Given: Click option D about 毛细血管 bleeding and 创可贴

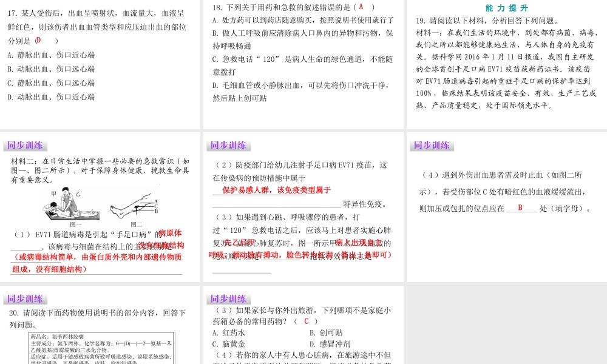Looking at the screenshot, I should pos(301,91).
